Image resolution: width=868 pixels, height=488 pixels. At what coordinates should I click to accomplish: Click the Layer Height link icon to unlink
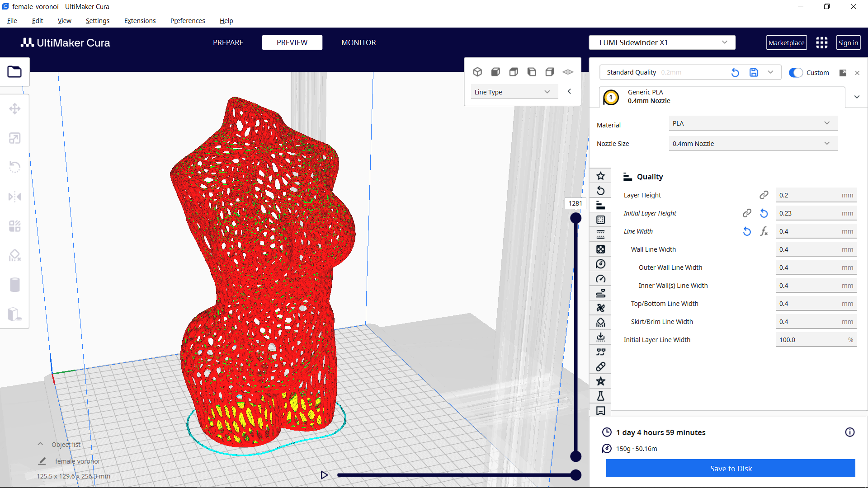click(x=764, y=195)
